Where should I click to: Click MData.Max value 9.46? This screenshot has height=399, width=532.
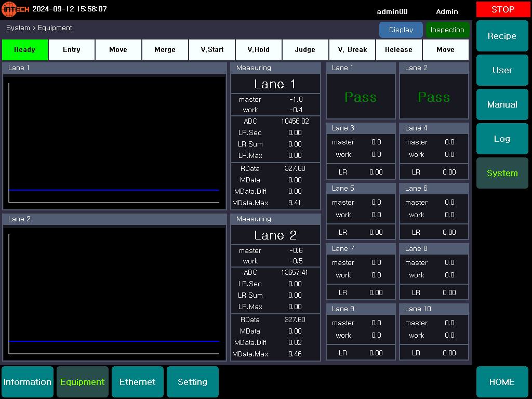(295, 354)
